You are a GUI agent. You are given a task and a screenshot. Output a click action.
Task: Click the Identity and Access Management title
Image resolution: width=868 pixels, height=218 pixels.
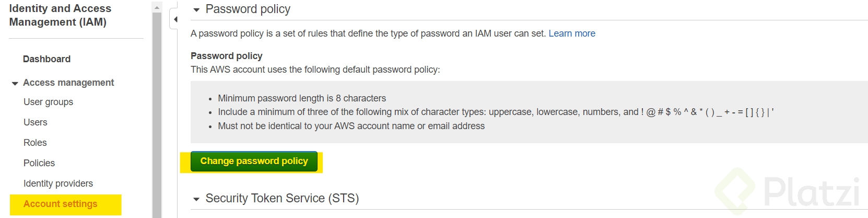[x=60, y=15]
